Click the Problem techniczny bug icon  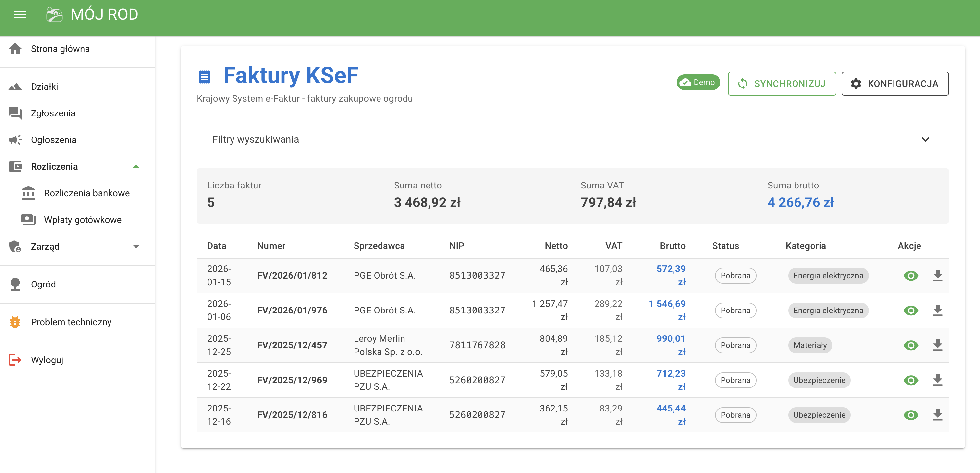pyautogui.click(x=15, y=322)
